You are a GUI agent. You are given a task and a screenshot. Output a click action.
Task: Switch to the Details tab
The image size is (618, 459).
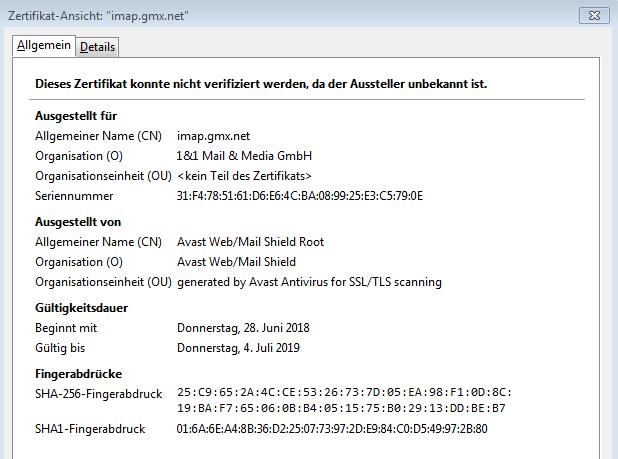(97, 47)
